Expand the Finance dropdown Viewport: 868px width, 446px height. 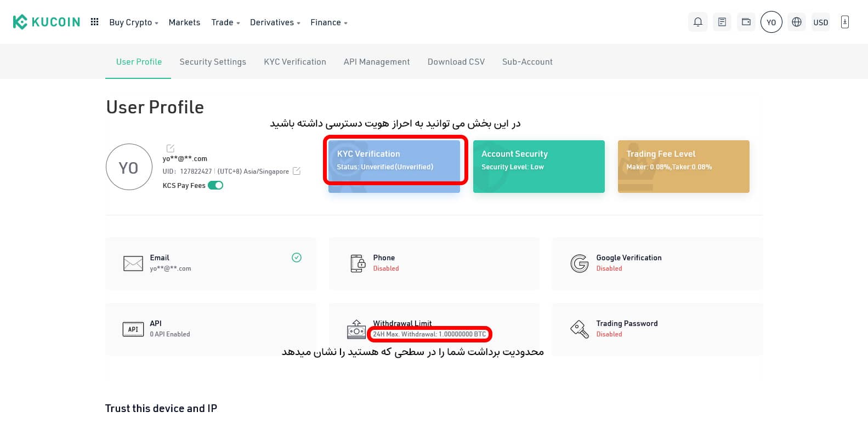(x=328, y=22)
